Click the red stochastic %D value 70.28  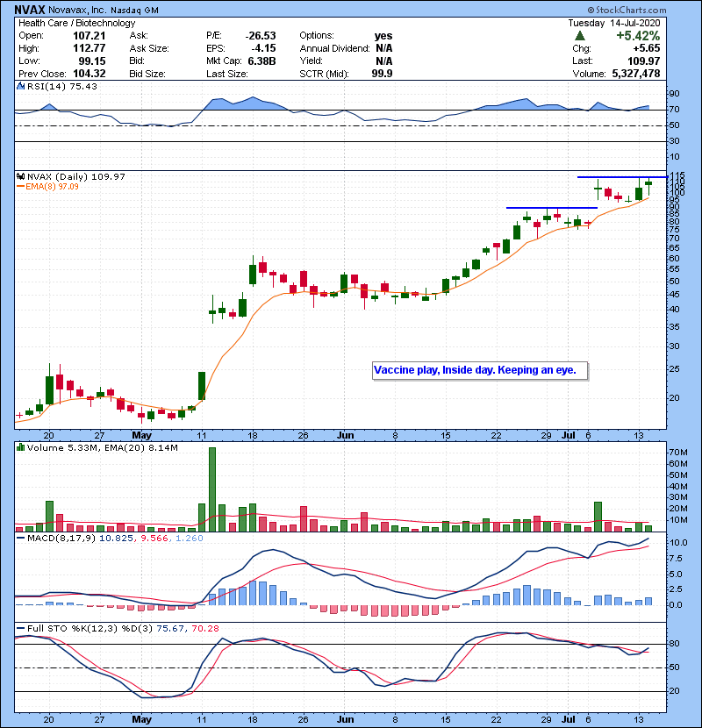tap(204, 628)
